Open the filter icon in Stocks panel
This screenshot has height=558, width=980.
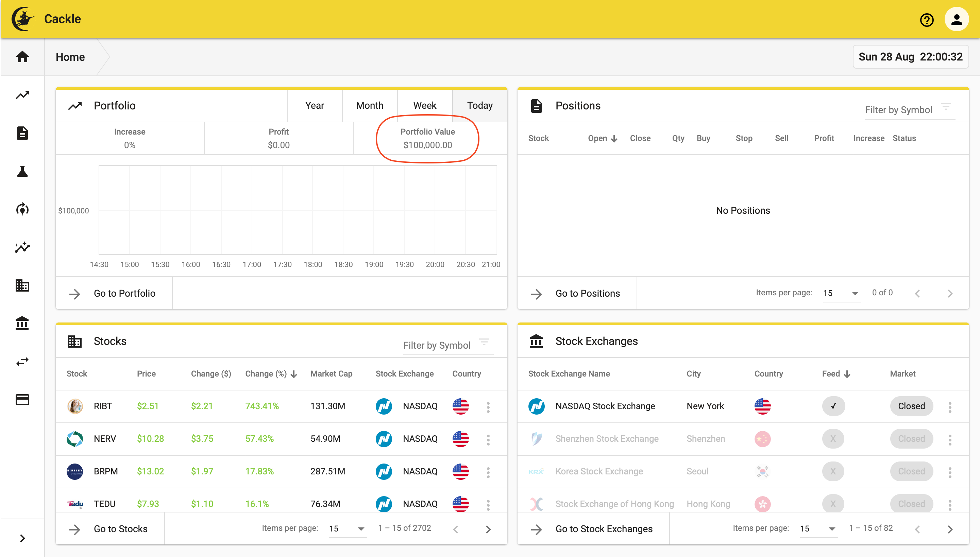tap(484, 342)
